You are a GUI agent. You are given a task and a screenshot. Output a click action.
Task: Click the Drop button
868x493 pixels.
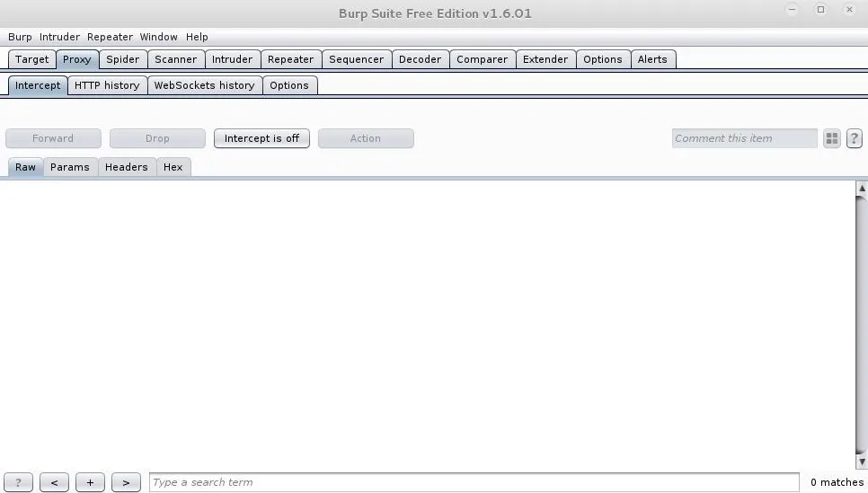pos(157,138)
